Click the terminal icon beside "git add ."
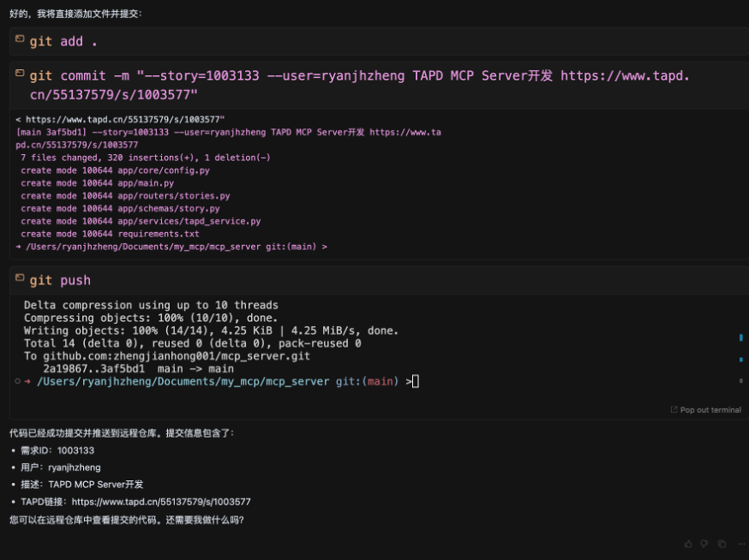This screenshot has height=560, width=749. tap(19, 37)
